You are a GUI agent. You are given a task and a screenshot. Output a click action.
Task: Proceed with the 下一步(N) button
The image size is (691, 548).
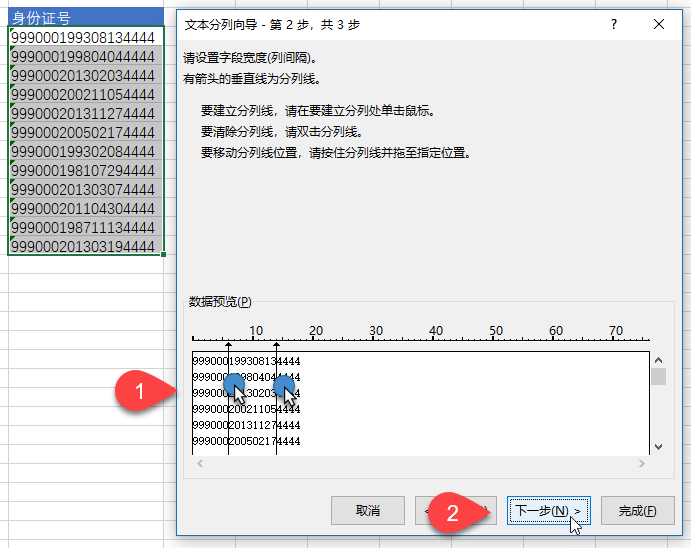(547, 510)
